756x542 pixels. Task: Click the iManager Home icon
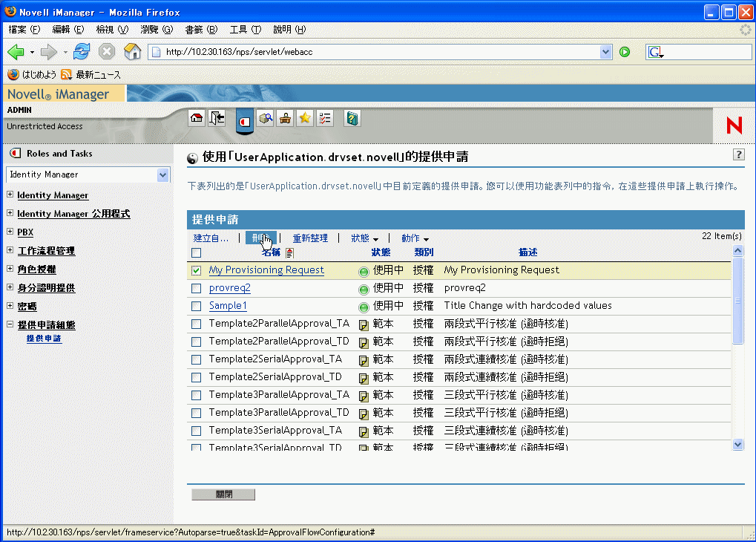pyautogui.click(x=196, y=118)
